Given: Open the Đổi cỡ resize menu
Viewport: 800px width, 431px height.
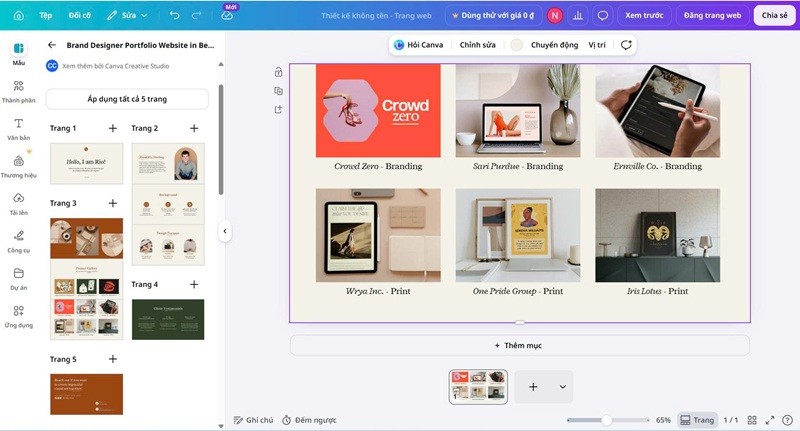Looking at the screenshot, I should (80, 15).
